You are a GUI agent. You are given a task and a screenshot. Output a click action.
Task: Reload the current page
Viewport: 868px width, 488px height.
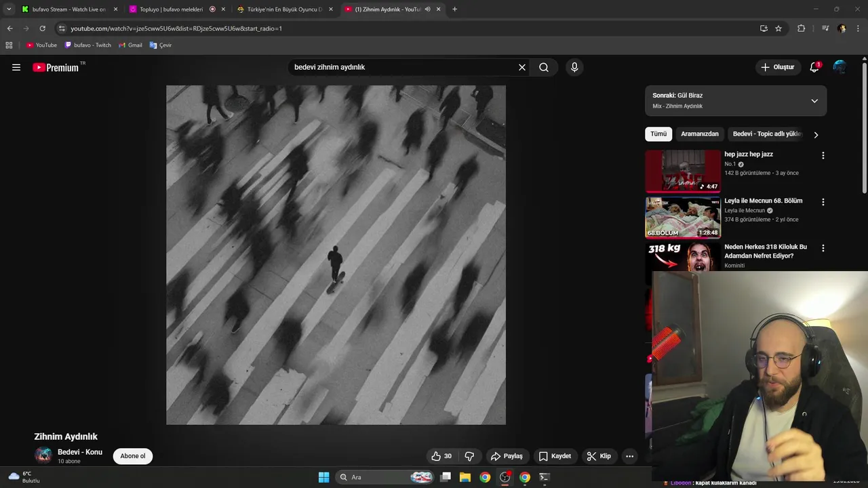42,28
